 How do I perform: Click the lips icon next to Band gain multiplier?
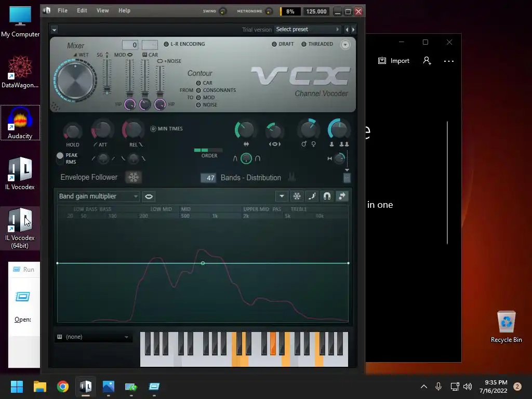pos(149,196)
